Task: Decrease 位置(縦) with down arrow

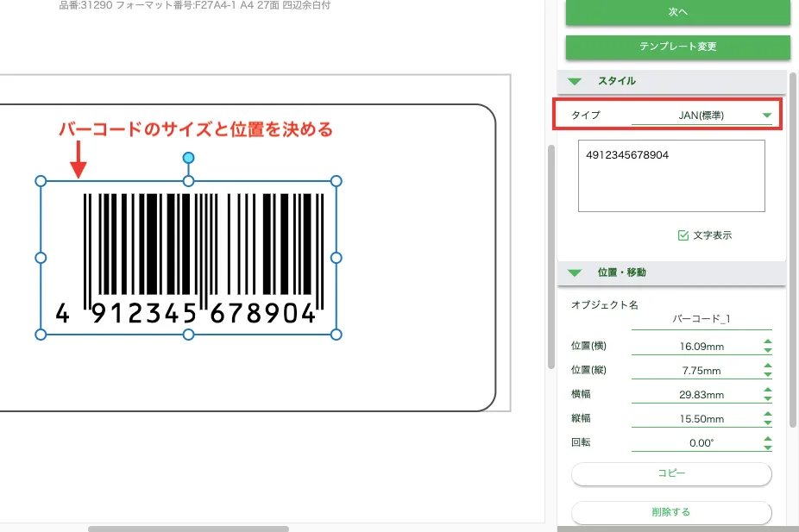Action: pyautogui.click(x=768, y=374)
